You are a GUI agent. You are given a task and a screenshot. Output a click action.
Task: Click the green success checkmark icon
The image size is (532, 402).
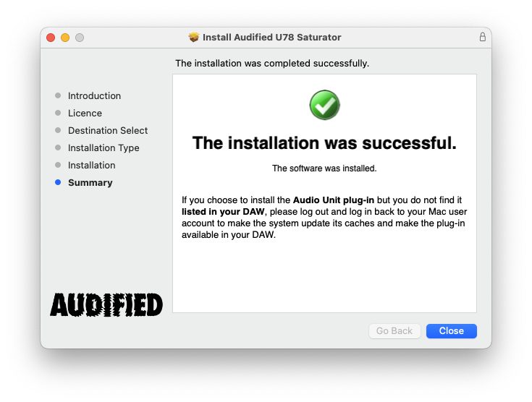click(x=324, y=106)
